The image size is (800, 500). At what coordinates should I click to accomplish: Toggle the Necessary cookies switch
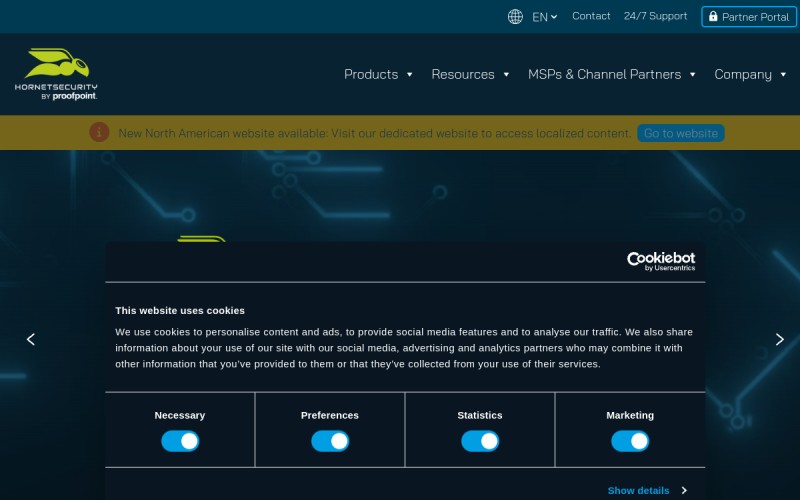click(180, 441)
